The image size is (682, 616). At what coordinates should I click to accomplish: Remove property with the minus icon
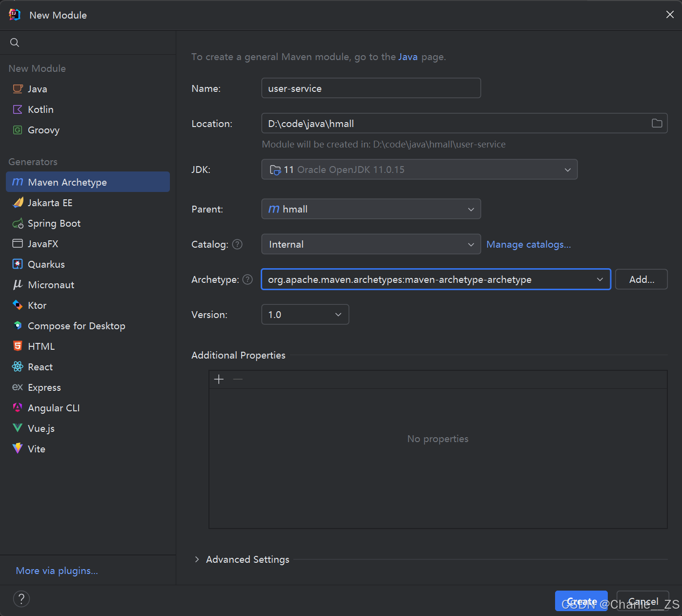pos(238,380)
